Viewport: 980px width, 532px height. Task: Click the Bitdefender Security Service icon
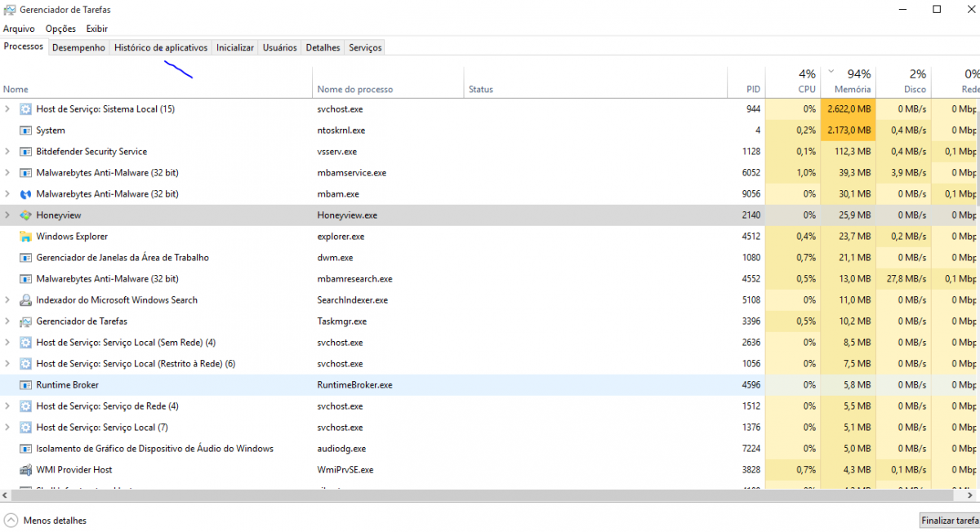(x=25, y=152)
